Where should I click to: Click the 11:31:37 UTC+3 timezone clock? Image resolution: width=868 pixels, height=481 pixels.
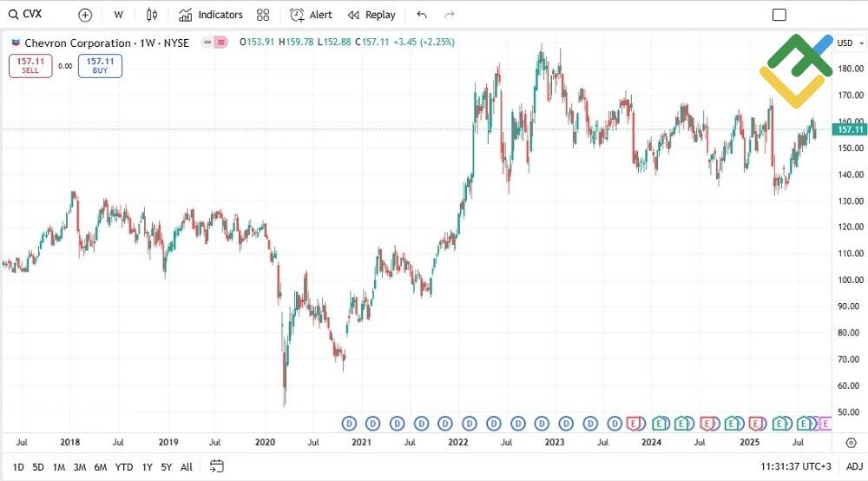tap(795, 466)
